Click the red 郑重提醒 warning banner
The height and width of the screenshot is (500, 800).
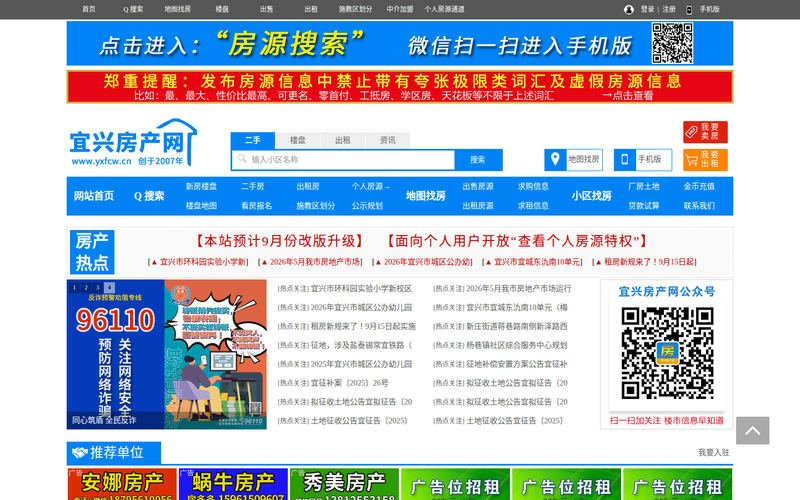pyautogui.click(x=400, y=87)
